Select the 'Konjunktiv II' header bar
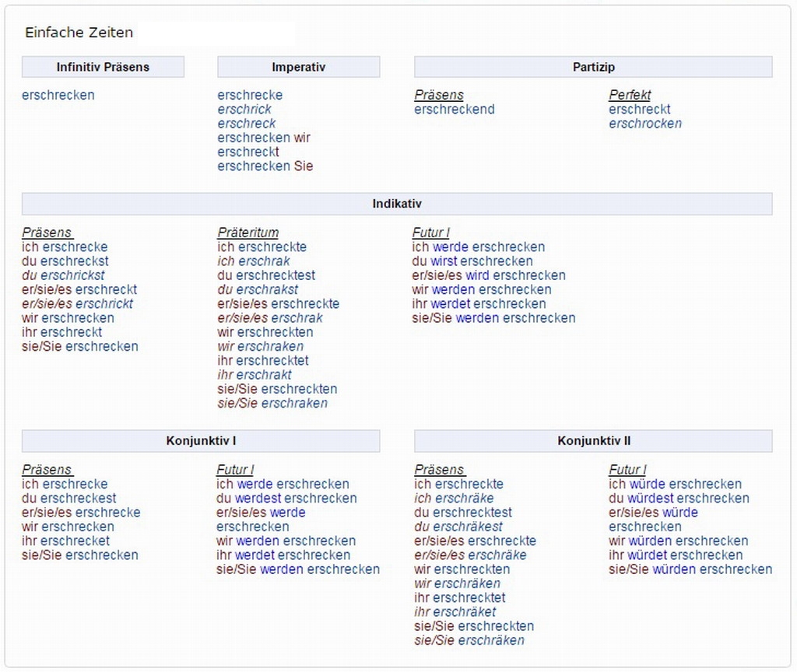Screen dimensions: 797x672 [593, 441]
